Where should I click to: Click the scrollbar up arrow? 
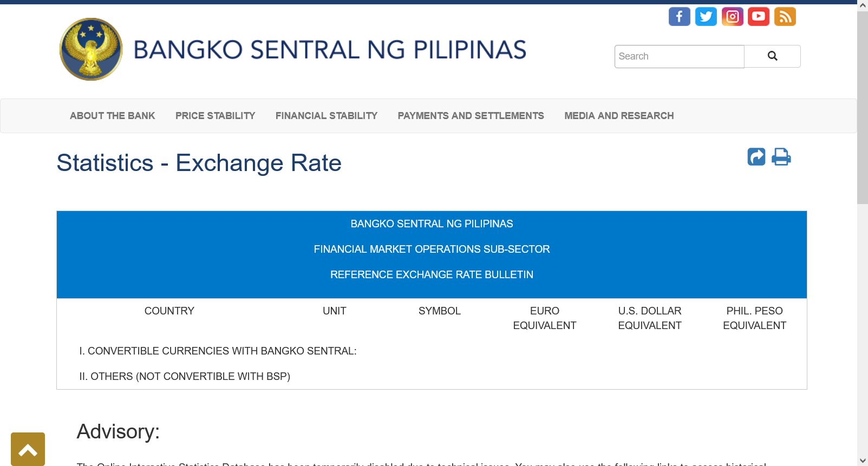[862, 5]
